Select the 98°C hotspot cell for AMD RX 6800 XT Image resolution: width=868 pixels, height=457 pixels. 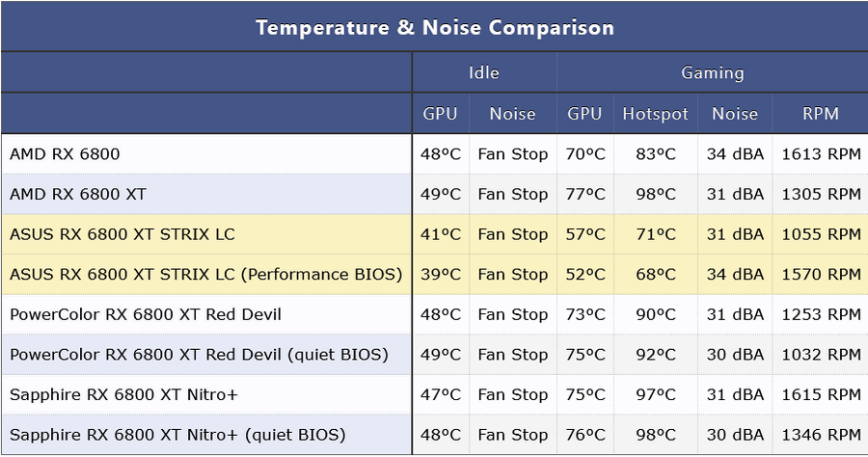(656, 194)
